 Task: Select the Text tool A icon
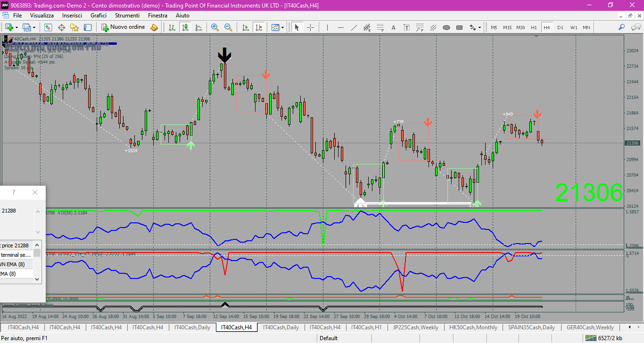[393, 27]
